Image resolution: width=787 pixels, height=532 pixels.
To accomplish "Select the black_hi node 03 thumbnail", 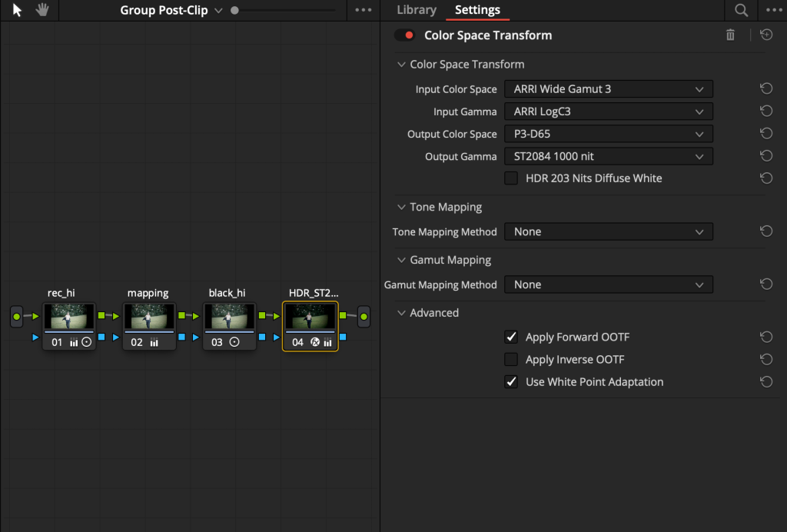I will tap(229, 317).
